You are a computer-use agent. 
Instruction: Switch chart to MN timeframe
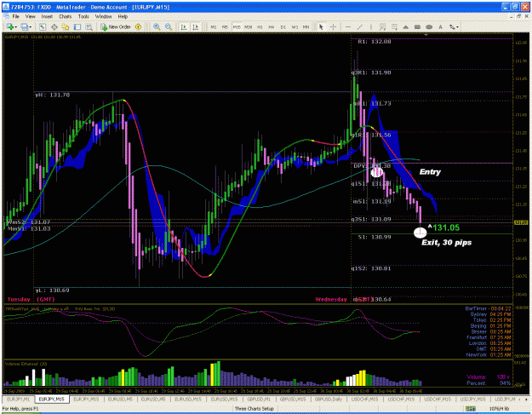click(x=306, y=26)
